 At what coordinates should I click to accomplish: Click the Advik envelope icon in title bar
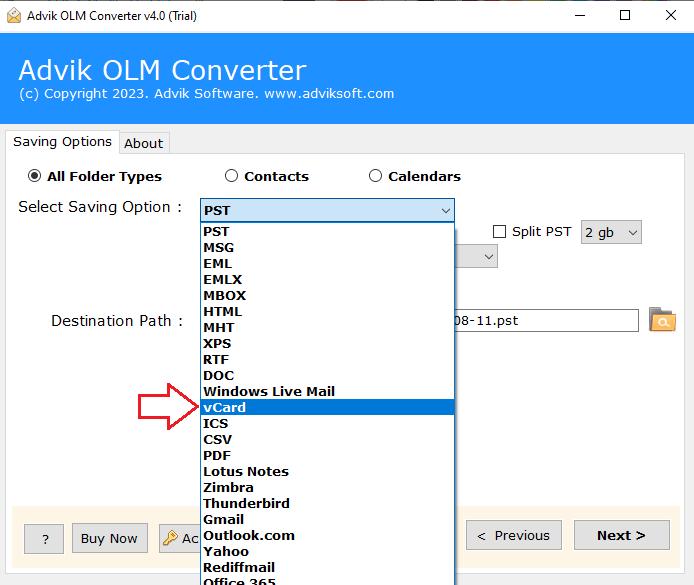tap(14, 15)
